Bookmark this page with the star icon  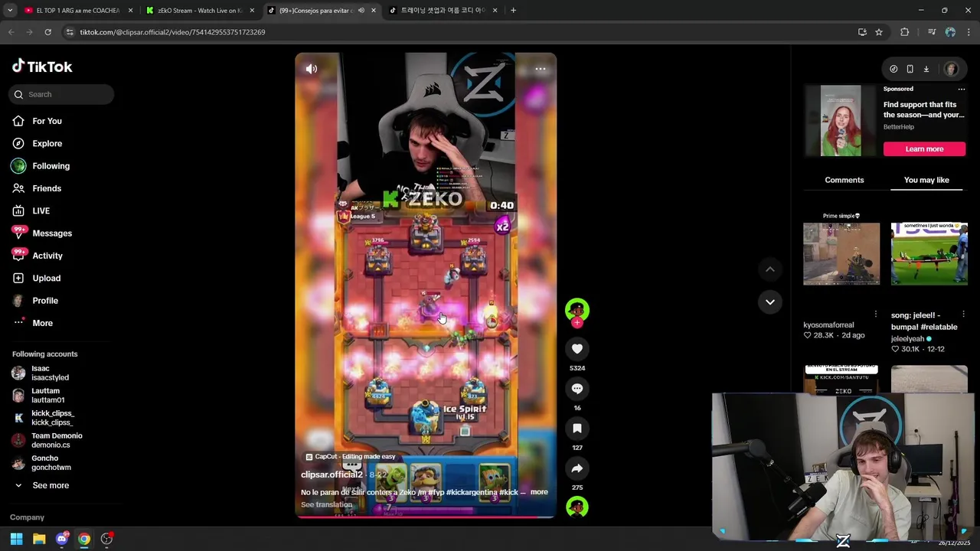pos(879,32)
